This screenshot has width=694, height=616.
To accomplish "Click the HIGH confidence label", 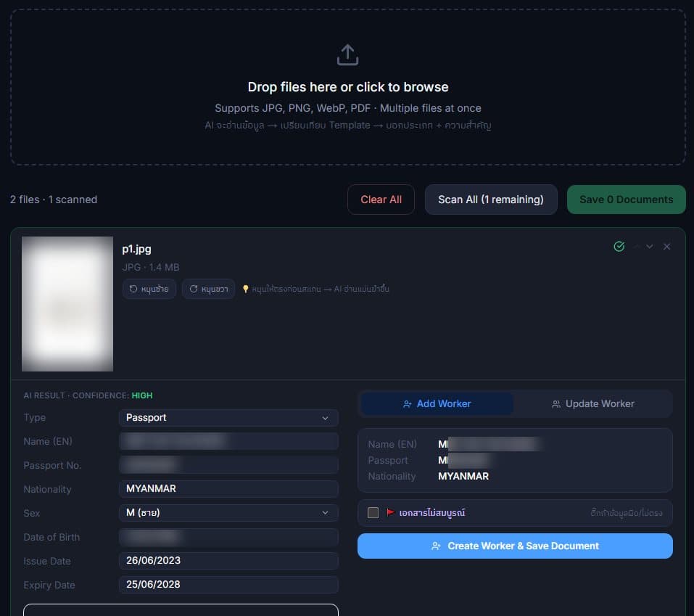I will (142, 395).
